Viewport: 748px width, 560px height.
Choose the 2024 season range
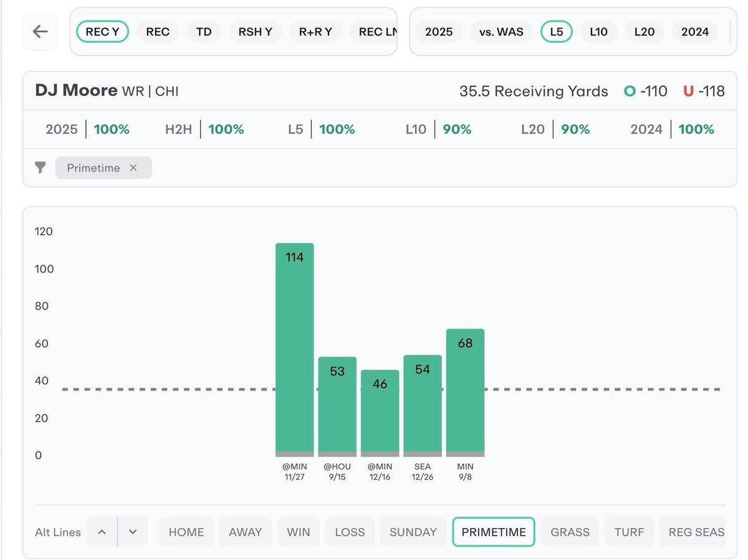(x=695, y=31)
